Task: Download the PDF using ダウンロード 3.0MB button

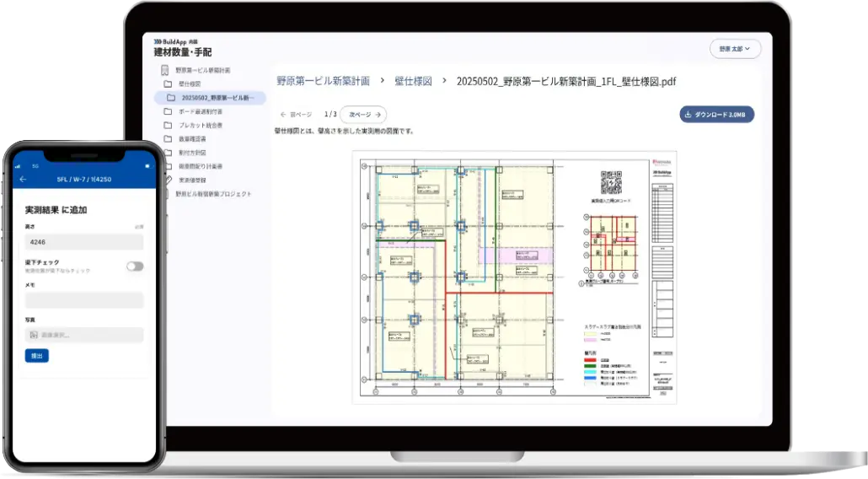Action: (715, 115)
